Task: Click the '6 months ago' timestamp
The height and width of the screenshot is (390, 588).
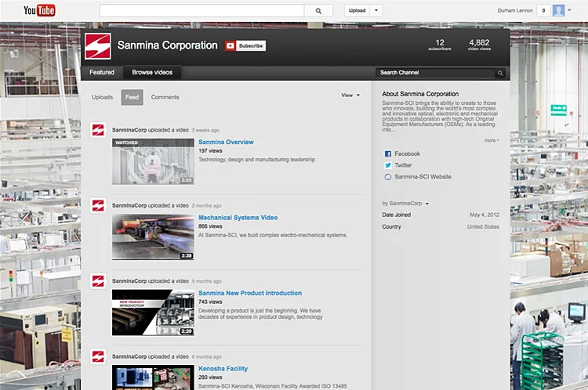Action: pos(207,357)
